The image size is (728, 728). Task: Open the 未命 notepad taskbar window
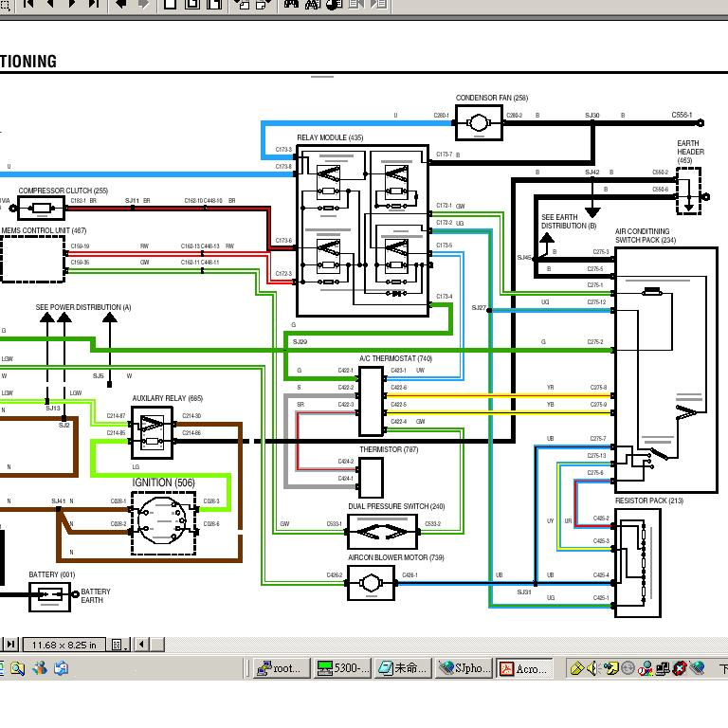click(x=402, y=668)
